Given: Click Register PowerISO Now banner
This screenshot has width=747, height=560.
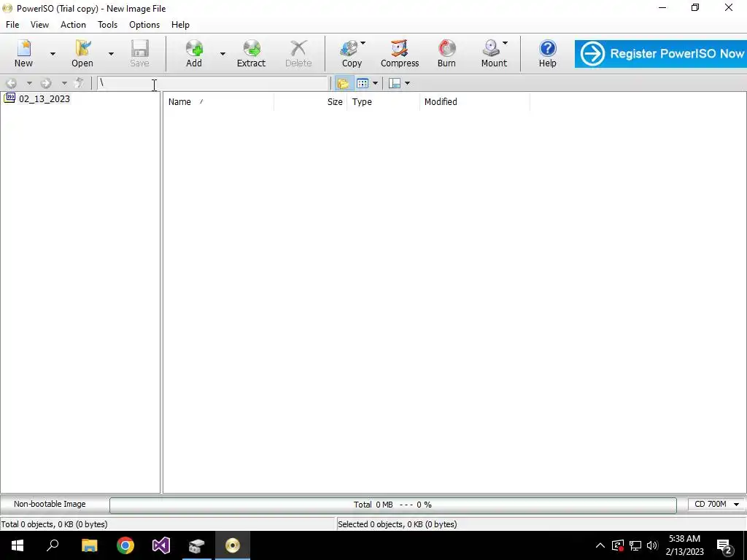Looking at the screenshot, I should click(661, 54).
